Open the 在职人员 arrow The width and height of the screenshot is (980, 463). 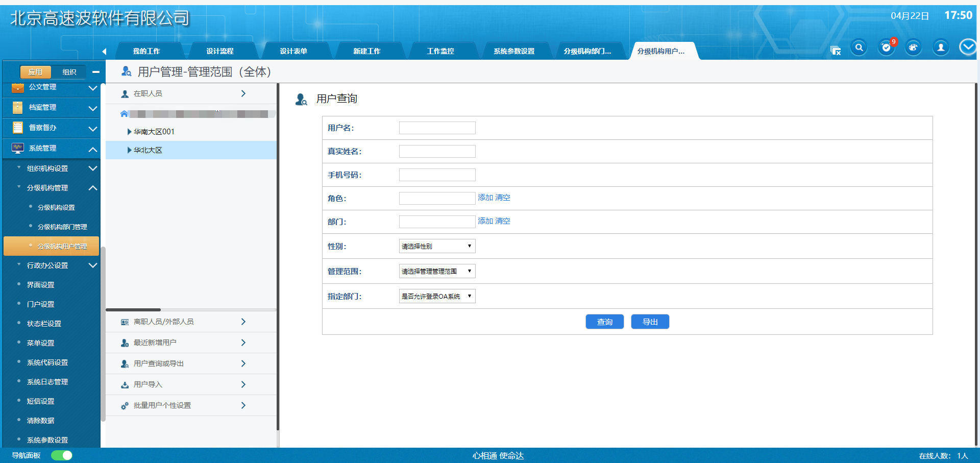tap(243, 93)
